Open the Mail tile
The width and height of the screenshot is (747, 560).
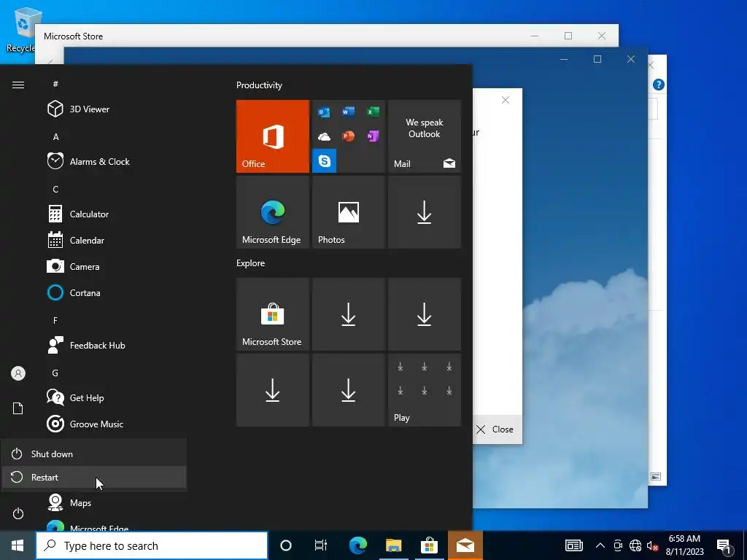click(x=425, y=136)
